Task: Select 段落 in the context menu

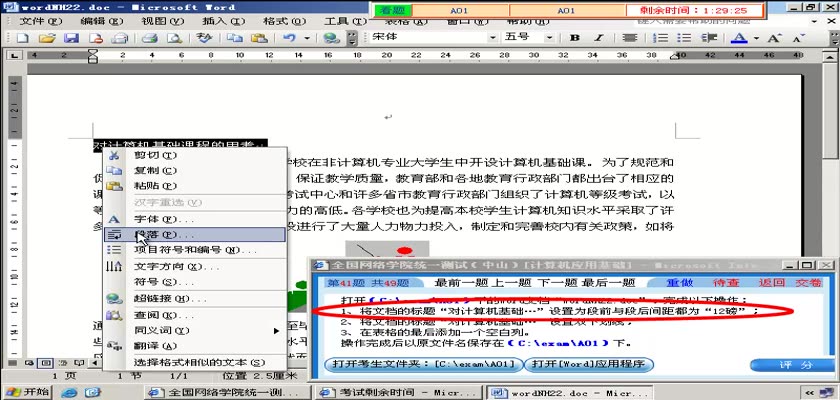Action: click(x=195, y=235)
